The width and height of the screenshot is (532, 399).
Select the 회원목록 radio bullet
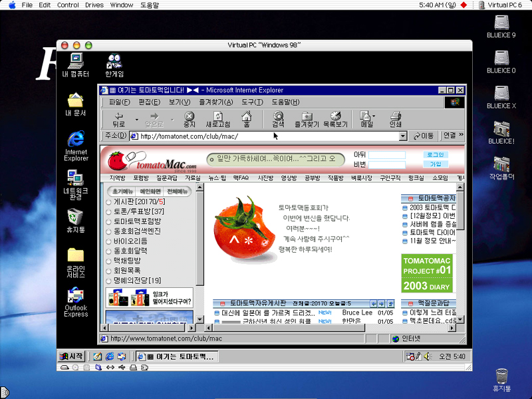[108, 271]
